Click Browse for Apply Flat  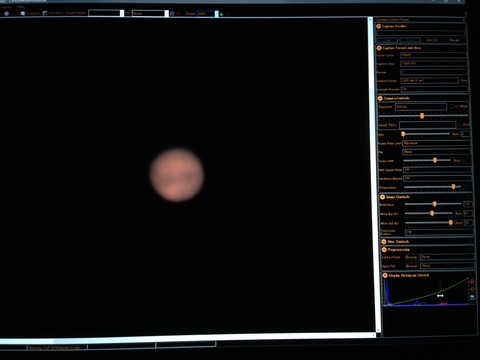pyautogui.click(x=412, y=266)
